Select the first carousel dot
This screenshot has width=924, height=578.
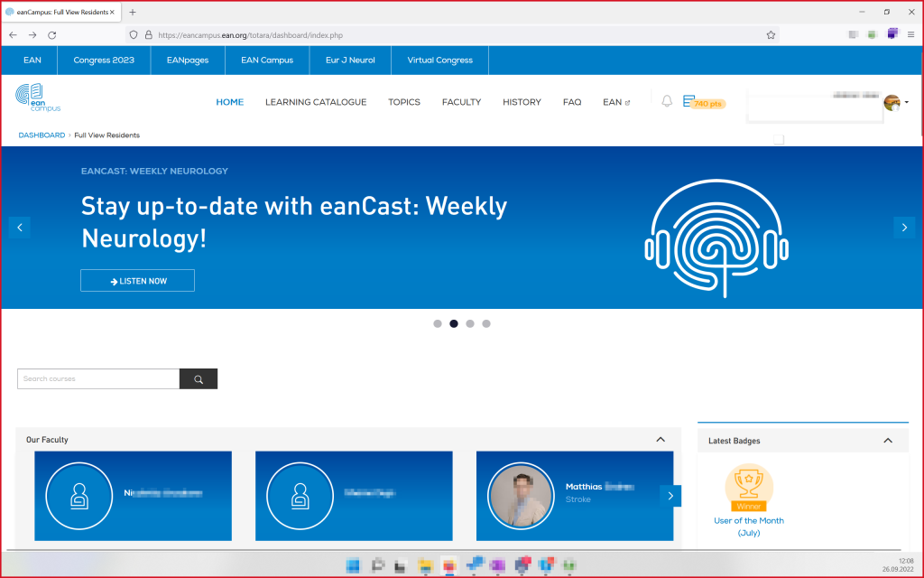438,324
